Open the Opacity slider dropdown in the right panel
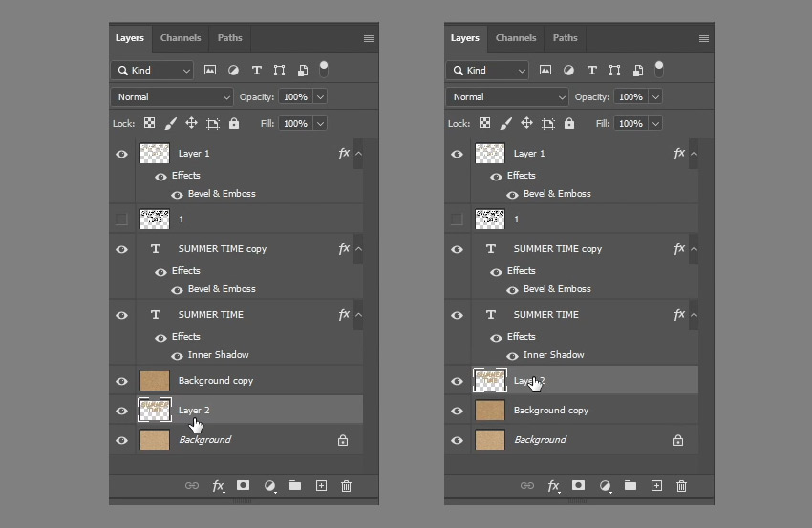Viewport: 812px width, 528px height. 654,97
